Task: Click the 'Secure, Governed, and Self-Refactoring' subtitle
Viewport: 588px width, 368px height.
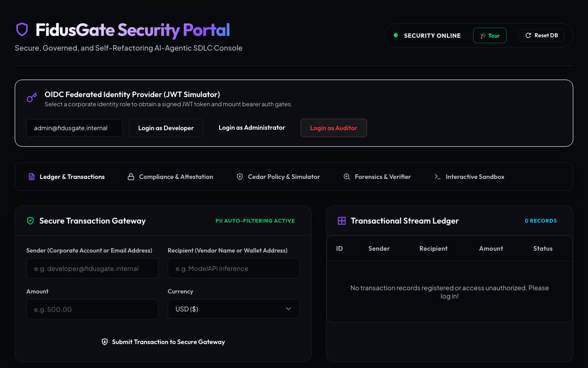Action: pos(129,48)
